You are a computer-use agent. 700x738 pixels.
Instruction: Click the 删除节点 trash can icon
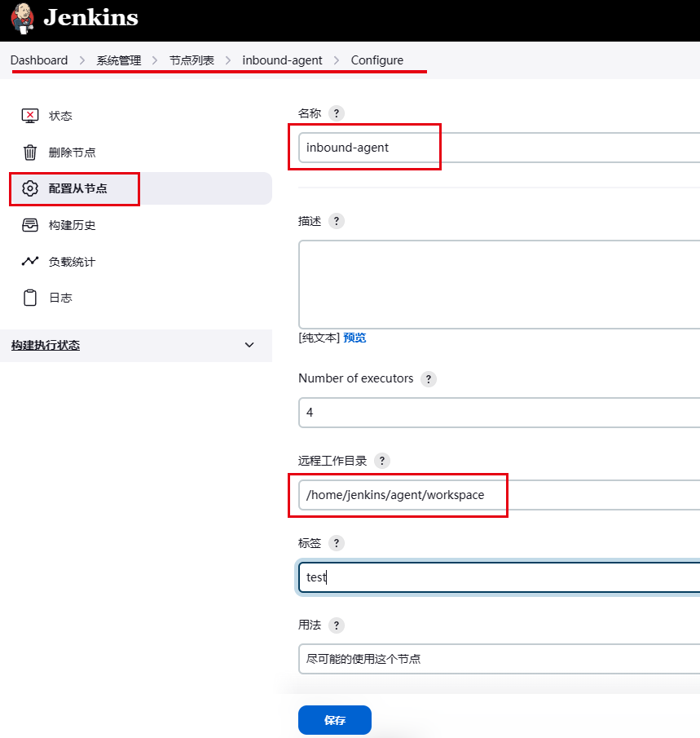coord(30,152)
